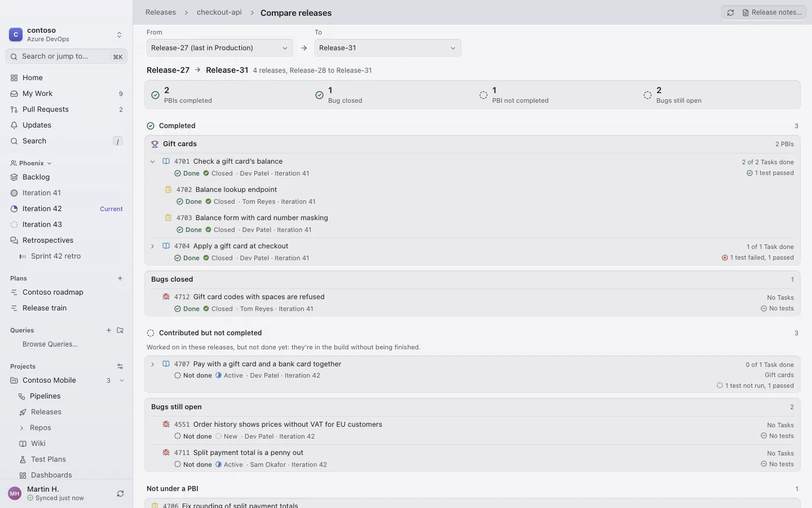Image resolution: width=812 pixels, height=508 pixels.
Task: Expand the Repos tree item
Action: 22,428
